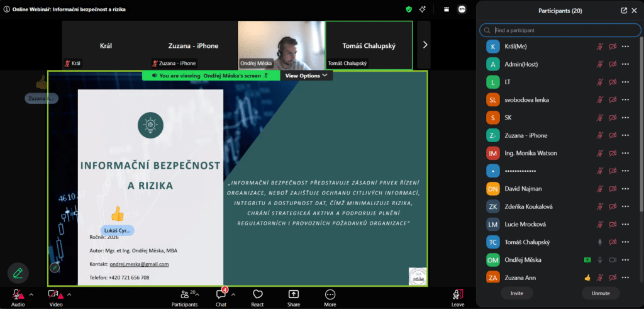
Task: Unmute your microphone with Audio button
Action: click(18, 298)
